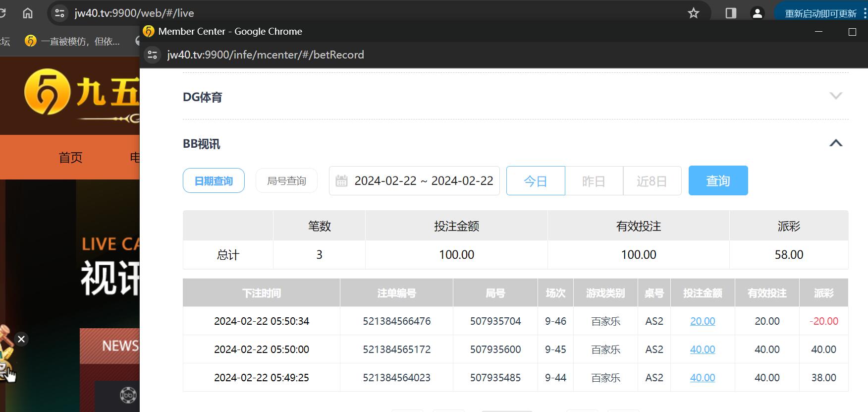This screenshot has width=868, height=412.
Task: Click order number 521384564023
Action: (x=396, y=377)
